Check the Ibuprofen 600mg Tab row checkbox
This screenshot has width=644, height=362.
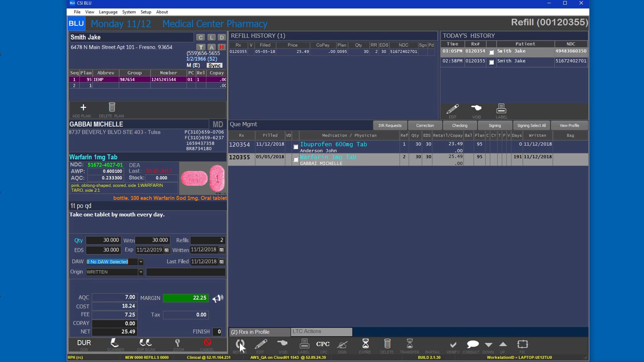tap(296, 147)
